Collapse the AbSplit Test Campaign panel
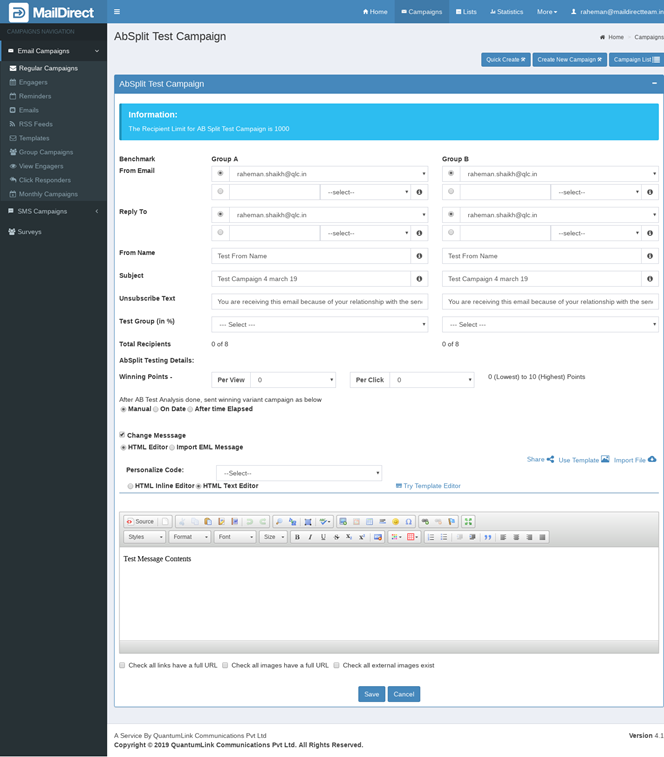The height and width of the screenshot is (757, 664). pos(654,84)
